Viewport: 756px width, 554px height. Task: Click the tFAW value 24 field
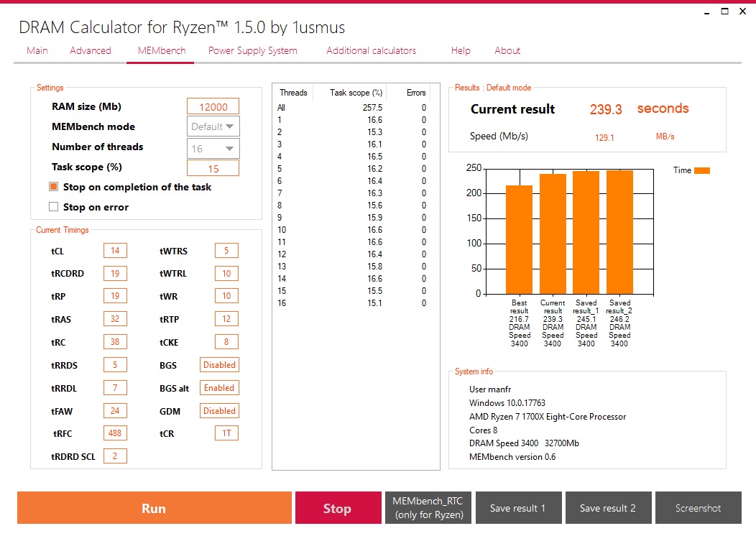coord(115,411)
